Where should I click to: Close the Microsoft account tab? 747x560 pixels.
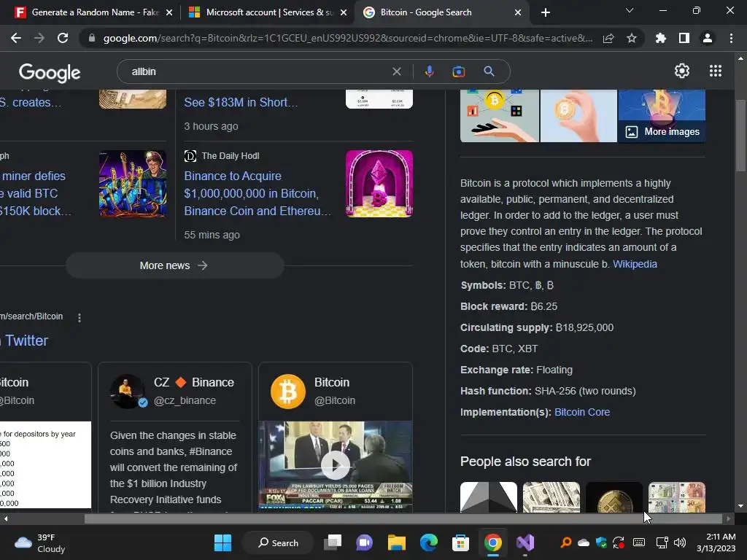tap(344, 12)
